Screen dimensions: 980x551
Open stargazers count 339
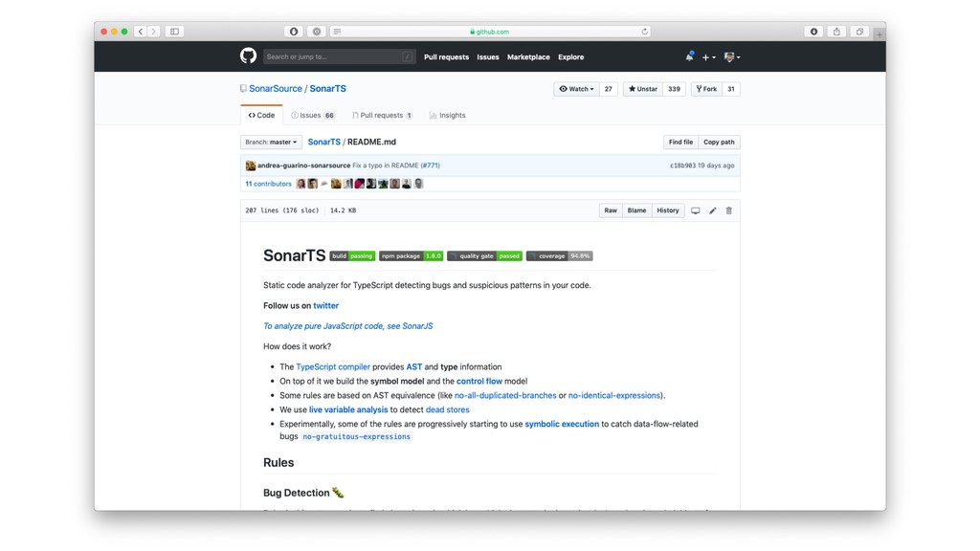[674, 89]
